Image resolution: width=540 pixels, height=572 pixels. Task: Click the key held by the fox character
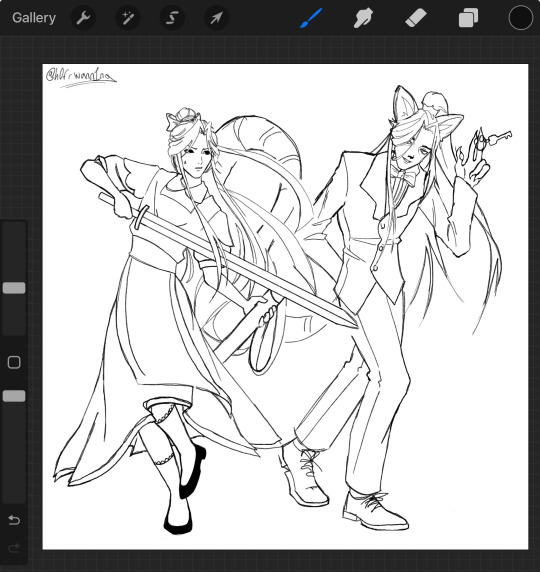(x=499, y=137)
